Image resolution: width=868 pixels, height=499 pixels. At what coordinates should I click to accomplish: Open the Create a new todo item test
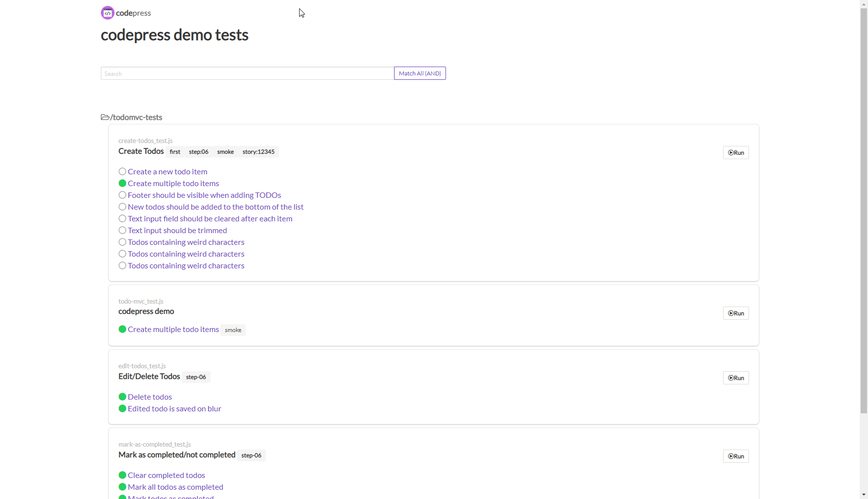tap(167, 171)
